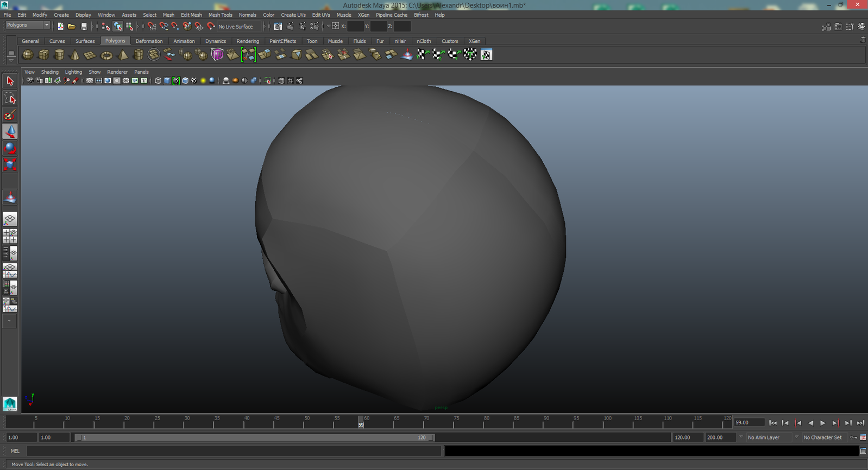868x470 pixels.
Task: Toggle Snap to Points magnet
Action: [x=175, y=26]
